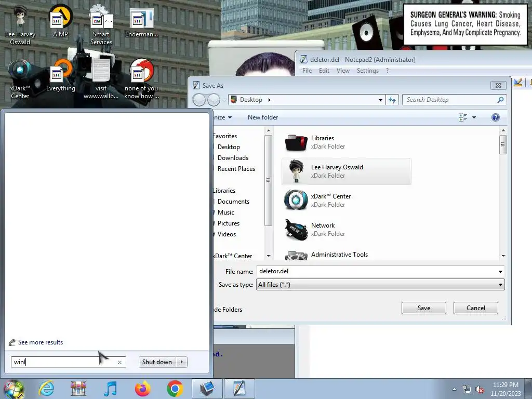Image resolution: width=532 pixels, height=399 pixels.
Task: Click the Shut down button
Action: (157, 362)
